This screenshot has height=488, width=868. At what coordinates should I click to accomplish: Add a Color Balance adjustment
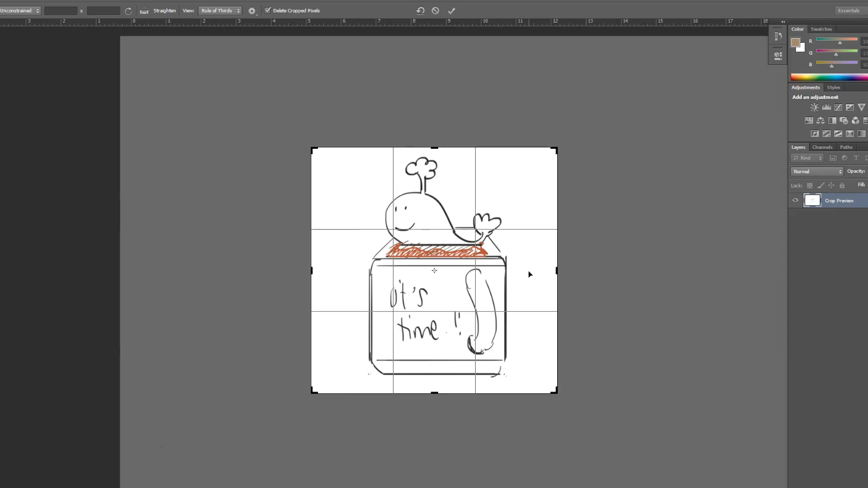820,121
